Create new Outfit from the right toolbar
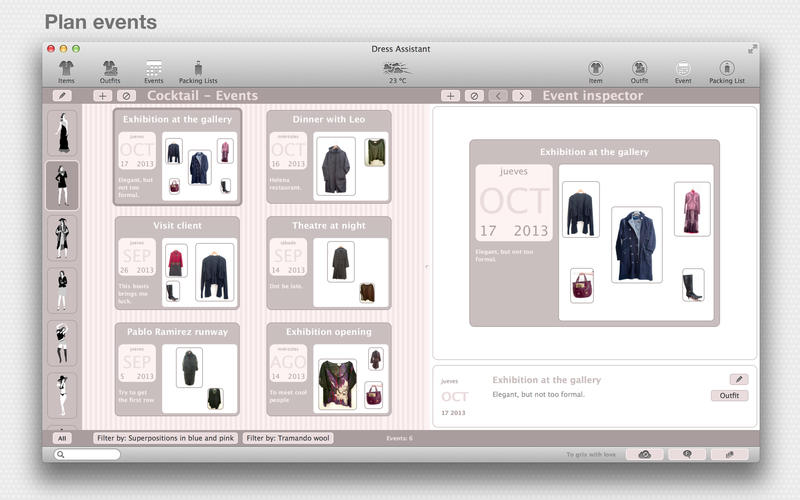Screen dimensions: 800x500 639,71
